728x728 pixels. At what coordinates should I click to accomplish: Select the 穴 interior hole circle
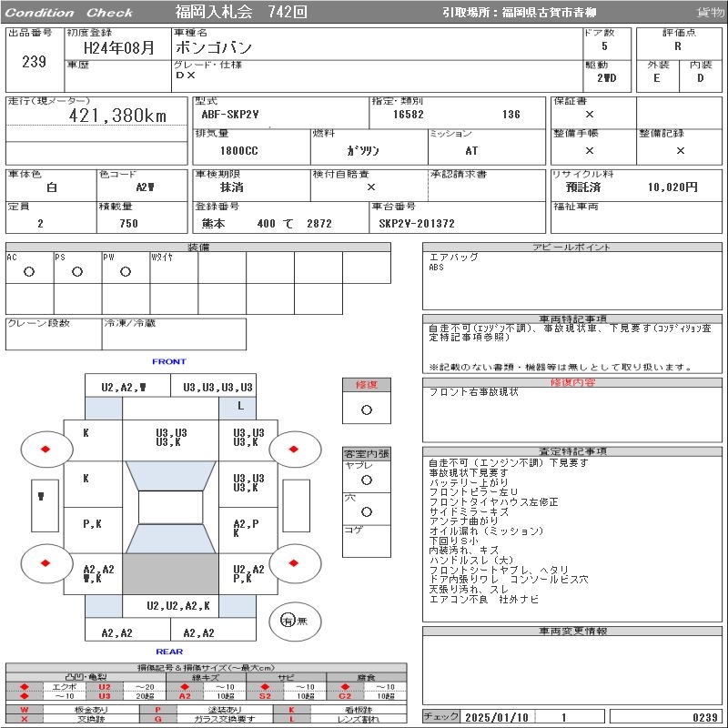[x=366, y=511]
